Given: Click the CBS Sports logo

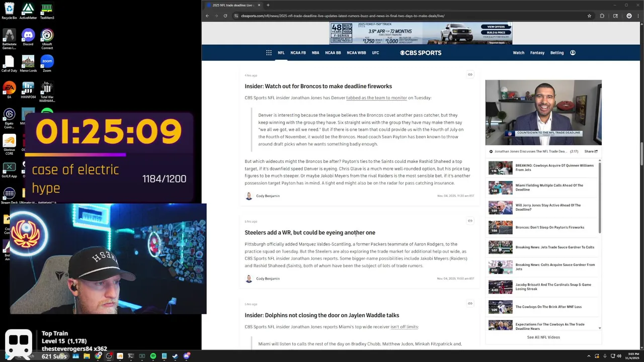Looking at the screenshot, I should (x=421, y=53).
